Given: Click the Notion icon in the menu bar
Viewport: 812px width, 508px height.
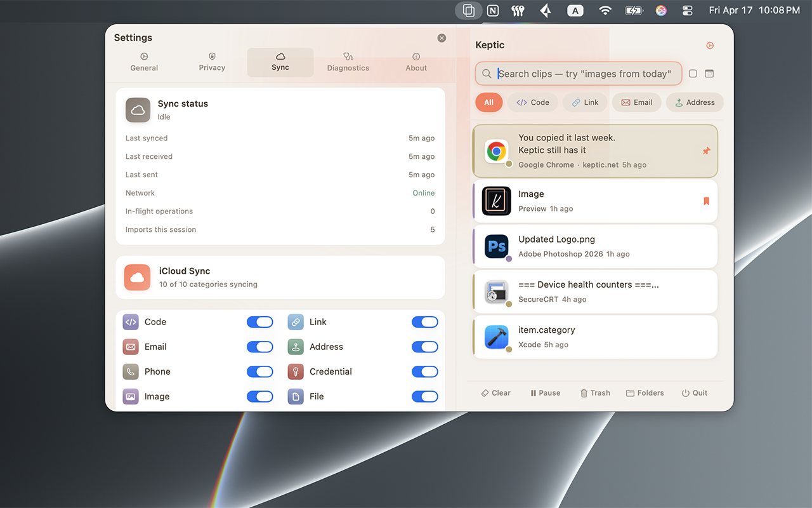Looking at the screenshot, I should click(x=492, y=11).
